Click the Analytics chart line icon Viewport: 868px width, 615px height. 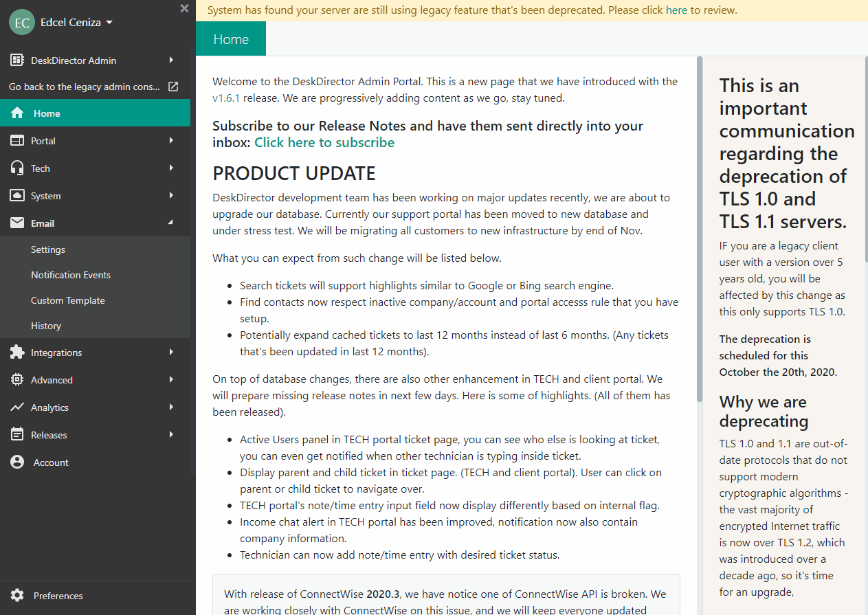(17, 407)
